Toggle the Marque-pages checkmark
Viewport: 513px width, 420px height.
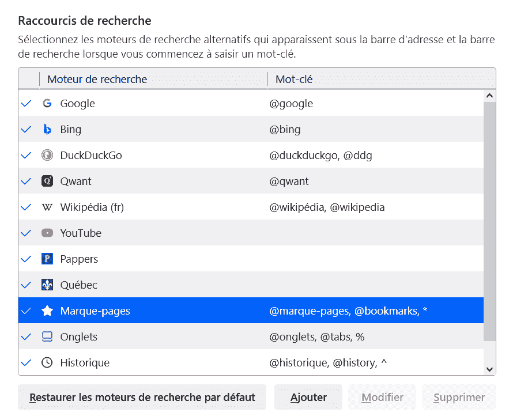[26, 311]
